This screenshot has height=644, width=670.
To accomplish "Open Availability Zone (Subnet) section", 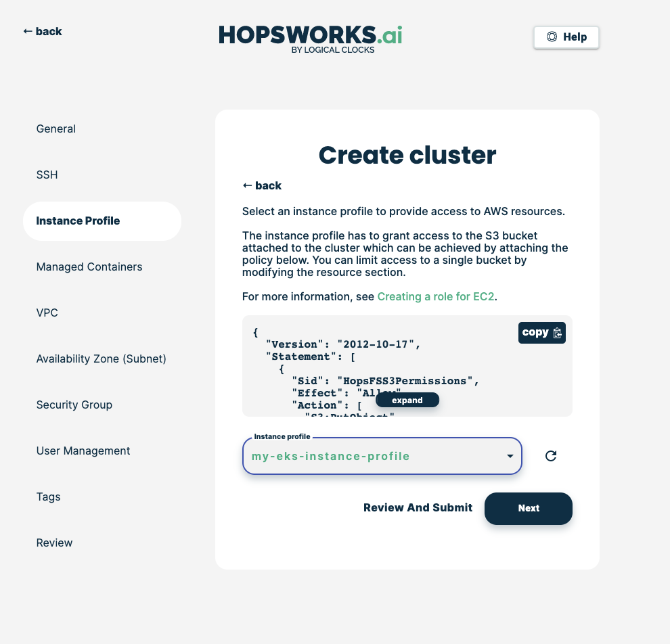I will click(101, 359).
